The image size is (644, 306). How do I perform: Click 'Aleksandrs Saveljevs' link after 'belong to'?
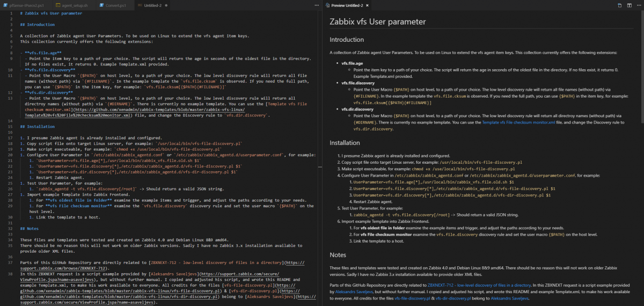point(509,297)
